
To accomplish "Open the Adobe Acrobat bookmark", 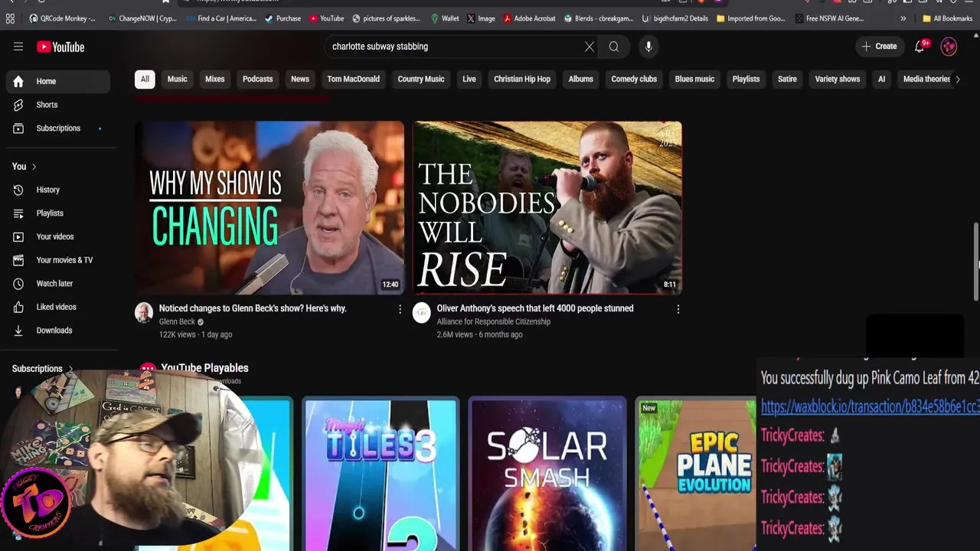I will pos(529,18).
